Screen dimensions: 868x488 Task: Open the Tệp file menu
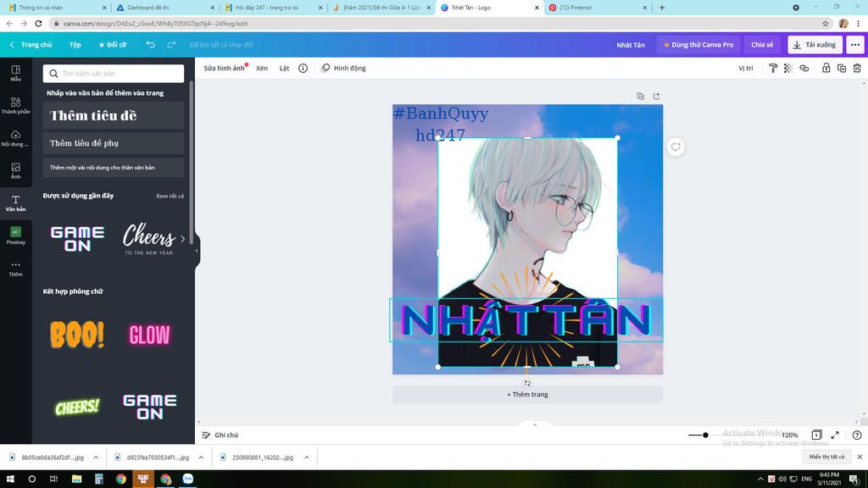coord(75,45)
